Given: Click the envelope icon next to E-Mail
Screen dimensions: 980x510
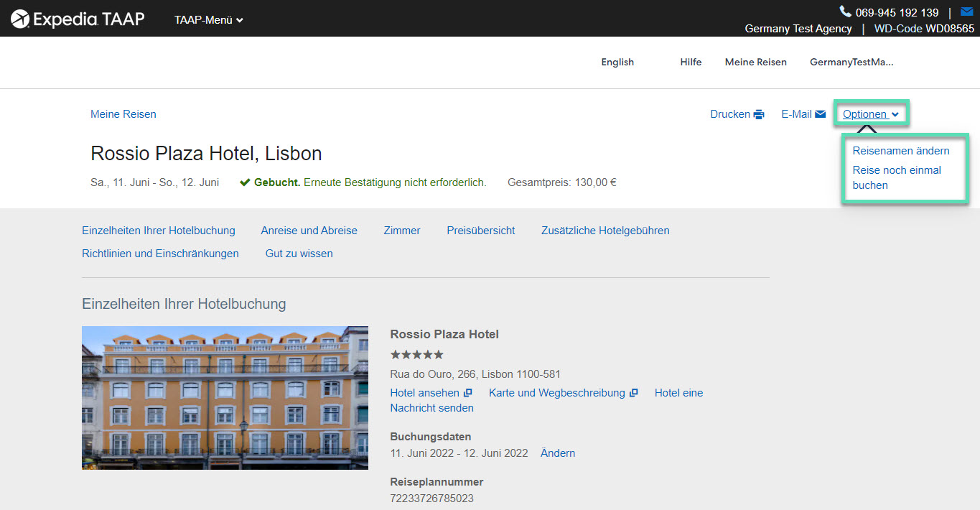Looking at the screenshot, I should tap(820, 114).
